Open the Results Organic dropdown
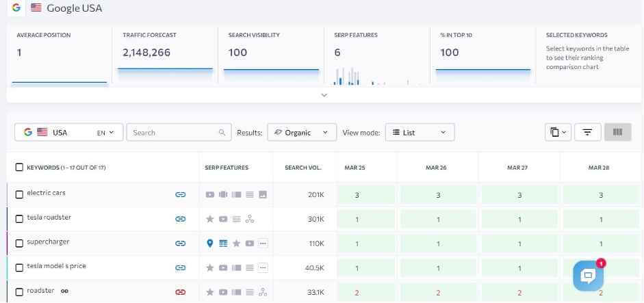Viewport: 644px width, 303px height. pyautogui.click(x=302, y=132)
